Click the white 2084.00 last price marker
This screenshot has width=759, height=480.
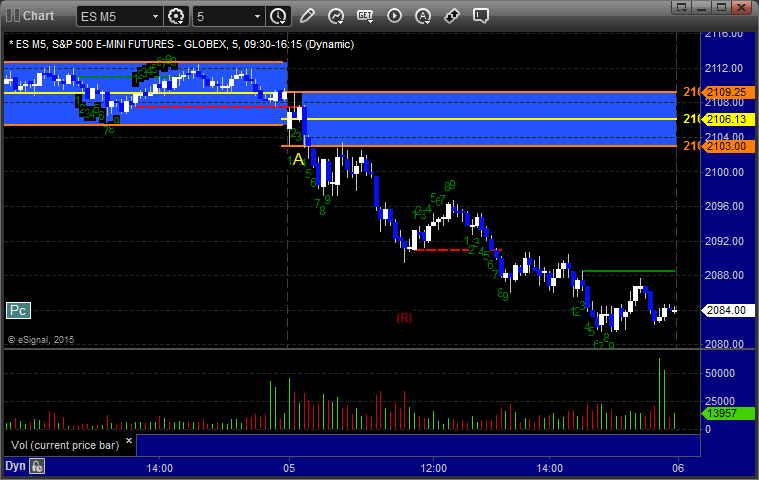[x=727, y=310]
